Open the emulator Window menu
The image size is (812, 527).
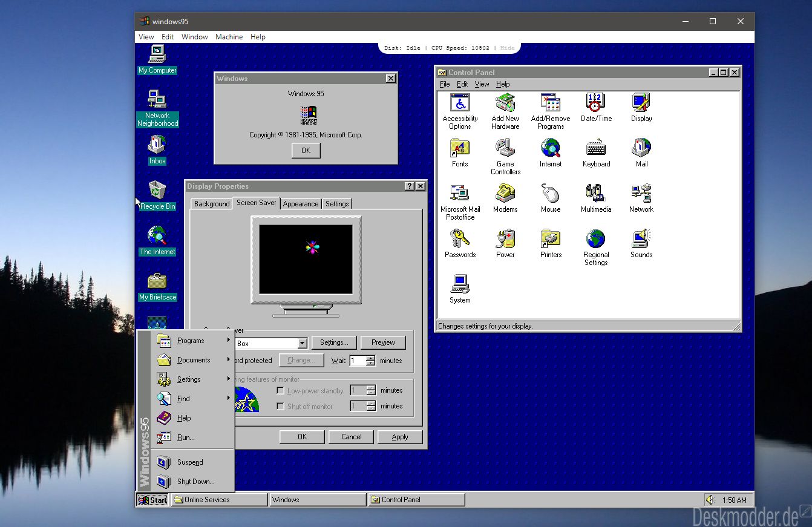(195, 37)
